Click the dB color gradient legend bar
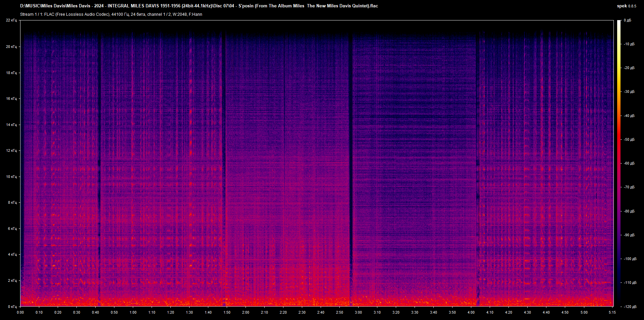This screenshot has width=644, height=320. coord(619,163)
